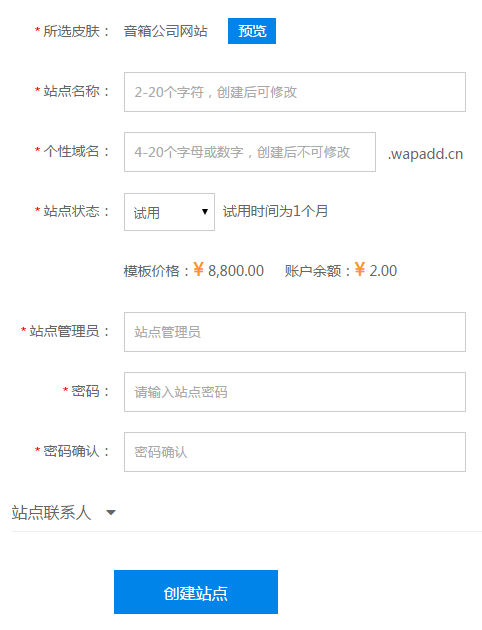Click the 个性域名 custom domain input
Viewport: 482px width, 630px height.
pos(250,152)
